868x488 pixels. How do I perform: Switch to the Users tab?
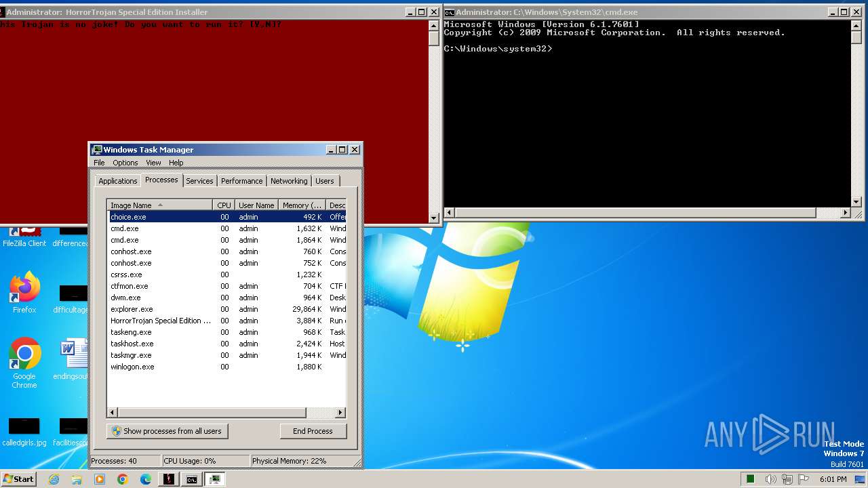click(325, 181)
